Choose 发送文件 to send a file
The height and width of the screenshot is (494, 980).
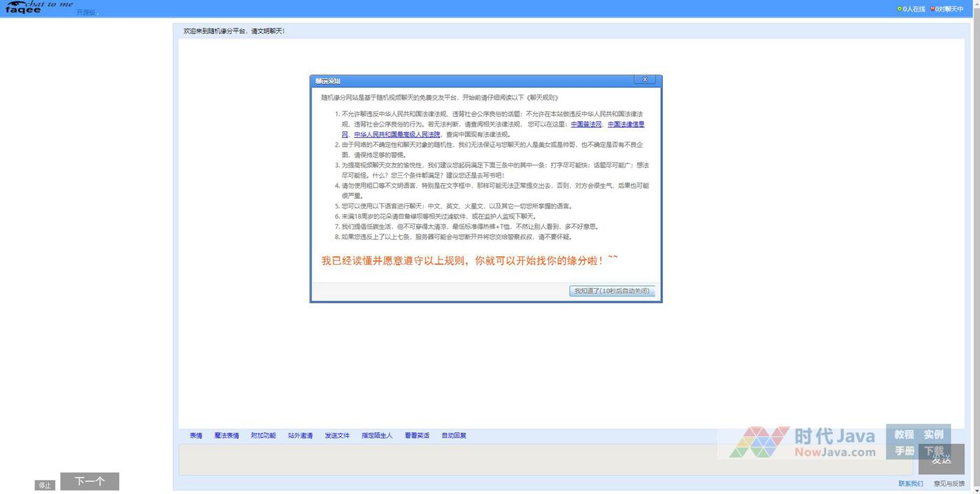(337, 436)
